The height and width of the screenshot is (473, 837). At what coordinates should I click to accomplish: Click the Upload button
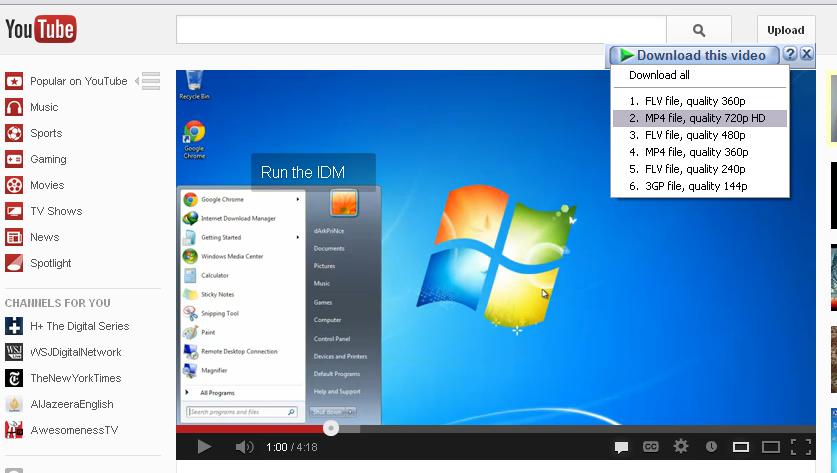(x=786, y=30)
